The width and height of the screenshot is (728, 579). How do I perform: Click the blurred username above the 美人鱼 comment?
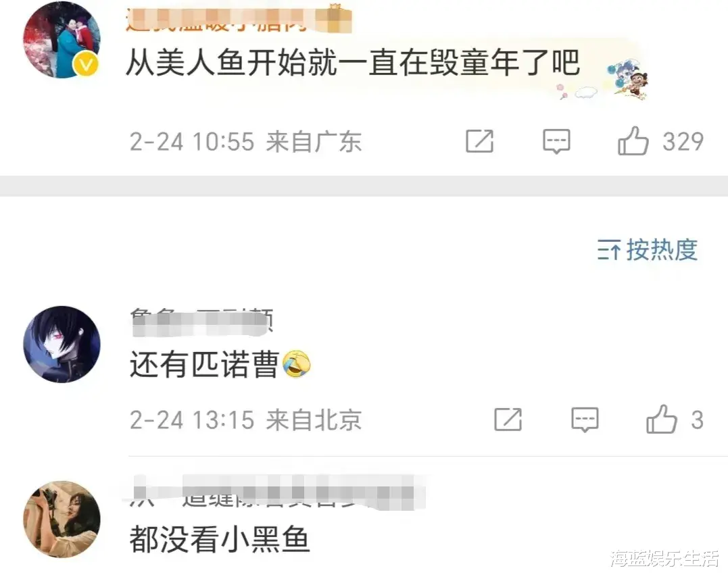(x=239, y=20)
